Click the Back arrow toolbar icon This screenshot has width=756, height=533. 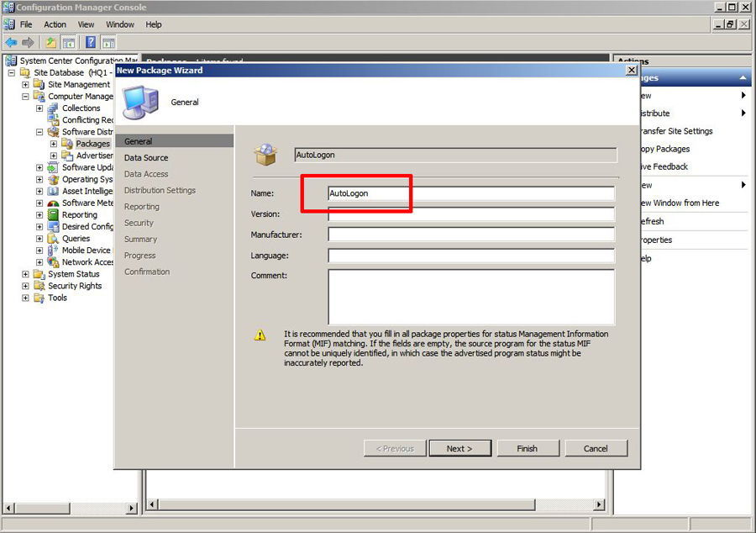pos(11,43)
